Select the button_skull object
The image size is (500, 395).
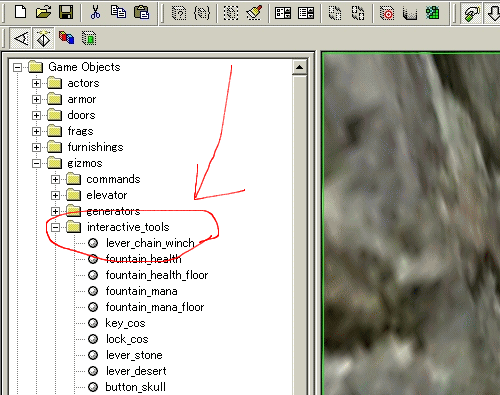135,387
